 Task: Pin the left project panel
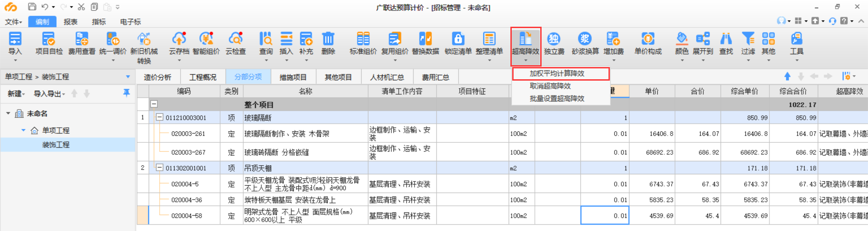127,93
